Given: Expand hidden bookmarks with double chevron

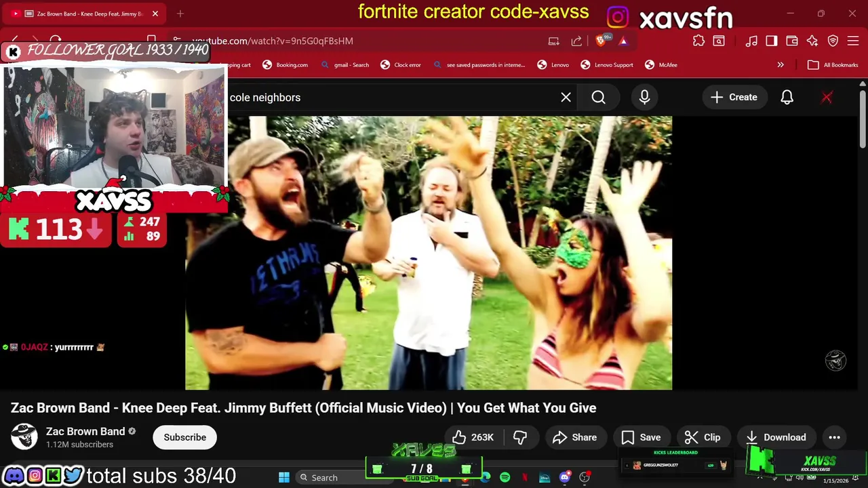Looking at the screenshot, I should coord(781,65).
